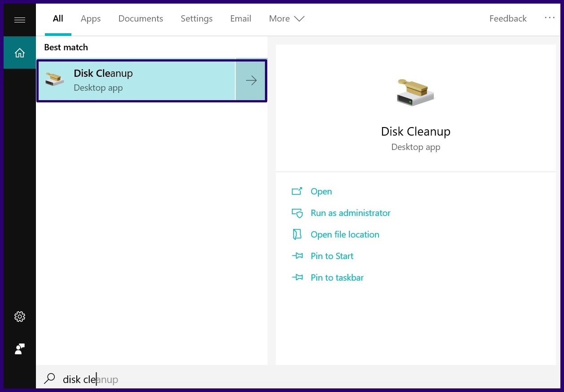
Task: Open the three-dots options menu
Action: 550,18
